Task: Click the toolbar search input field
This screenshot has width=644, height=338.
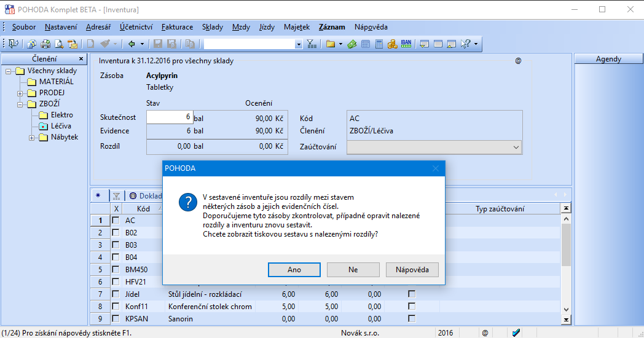Action: tap(249, 44)
